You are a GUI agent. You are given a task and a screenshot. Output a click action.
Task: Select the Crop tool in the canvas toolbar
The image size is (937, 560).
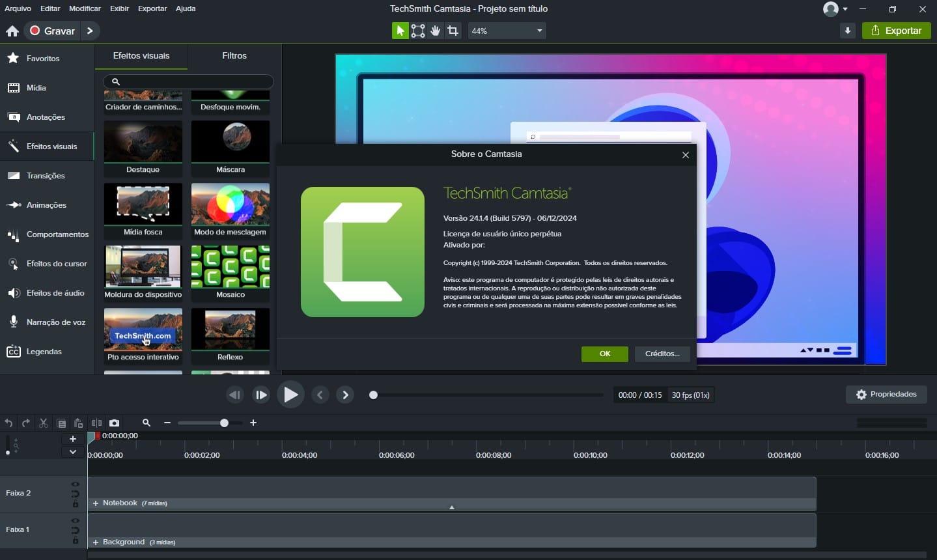(x=453, y=31)
